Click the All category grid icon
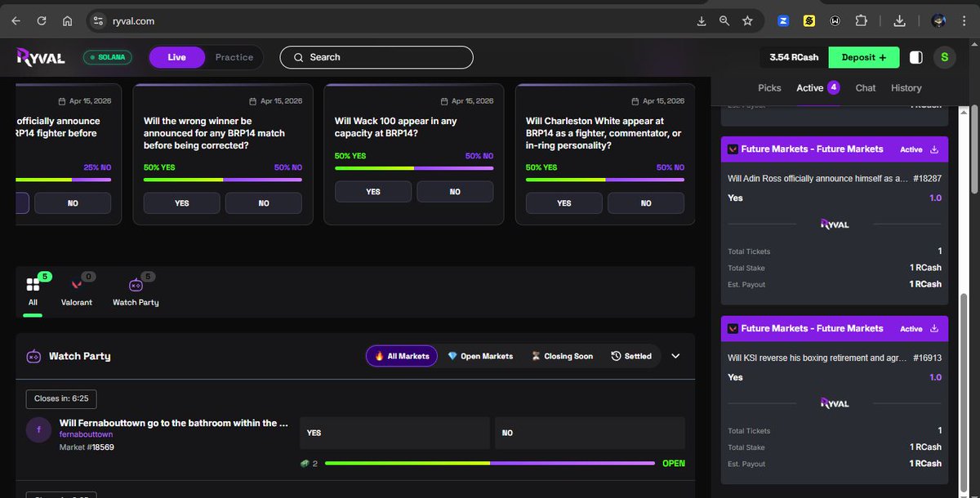The height and width of the screenshot is (498, 980). point(33,284)
